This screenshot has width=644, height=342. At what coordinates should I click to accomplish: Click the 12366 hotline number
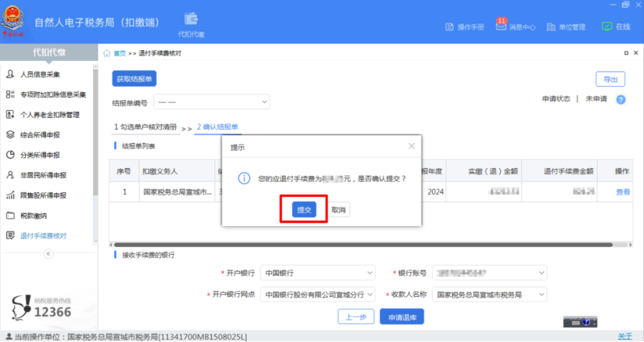[x=52, y=312]
